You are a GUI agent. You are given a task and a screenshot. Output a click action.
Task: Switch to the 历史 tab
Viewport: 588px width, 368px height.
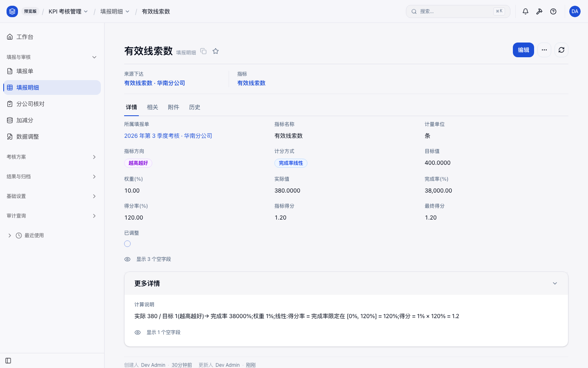pyautogui.click(x=194, y=107)
